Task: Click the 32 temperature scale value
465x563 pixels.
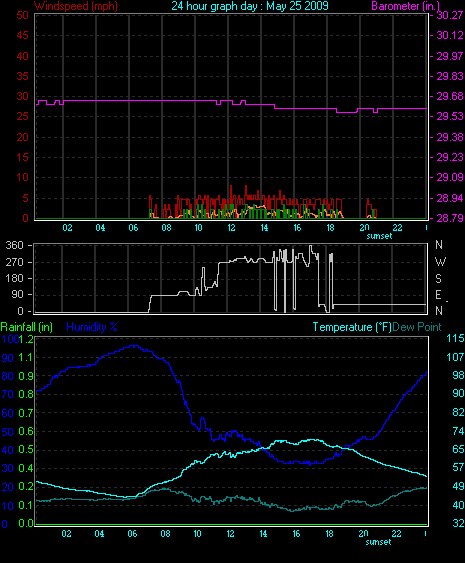Action: [x=458, y=524]
